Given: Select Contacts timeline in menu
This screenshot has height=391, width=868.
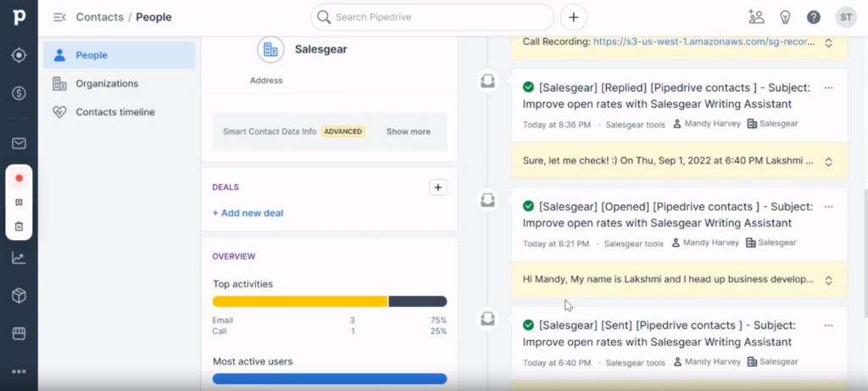Looking at the screenshot, I should pyautogui.click(x=119, y=112).
